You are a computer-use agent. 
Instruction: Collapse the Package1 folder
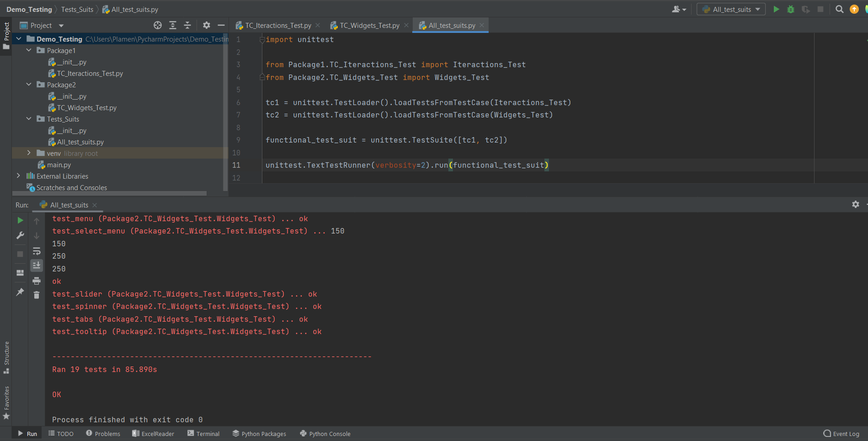click(29, 50)
